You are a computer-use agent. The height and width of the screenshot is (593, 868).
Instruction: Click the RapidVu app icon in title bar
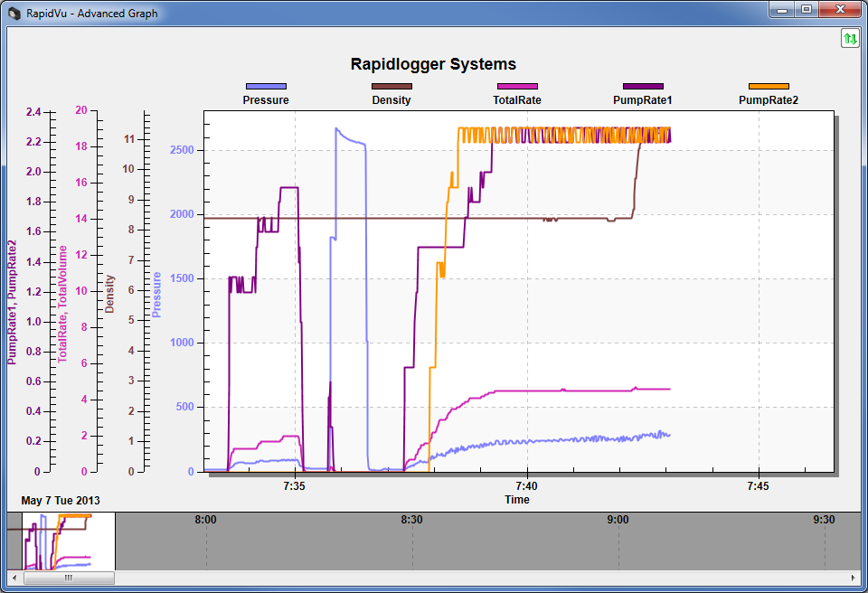click(14, 11)
